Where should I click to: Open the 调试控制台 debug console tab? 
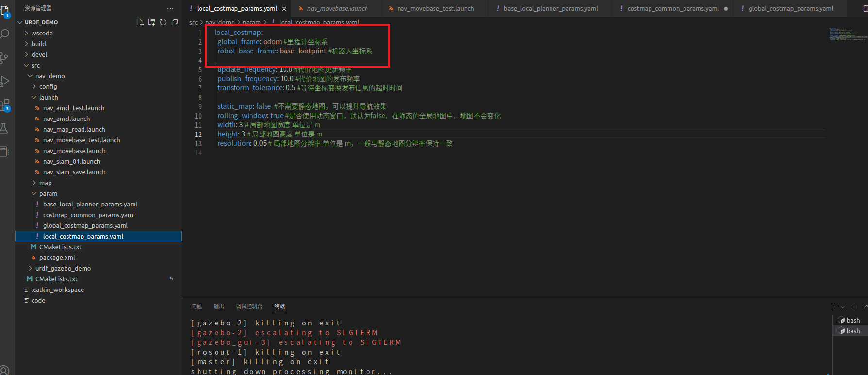click(249, 307)
